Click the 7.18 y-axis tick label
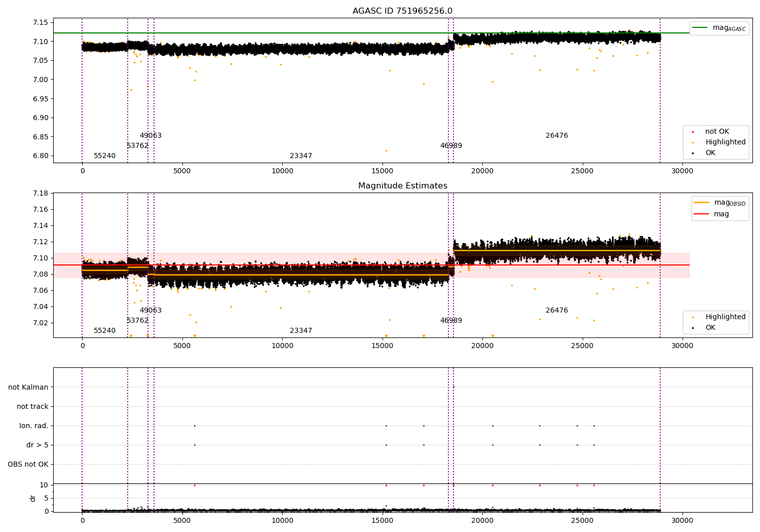 [40, 193]
